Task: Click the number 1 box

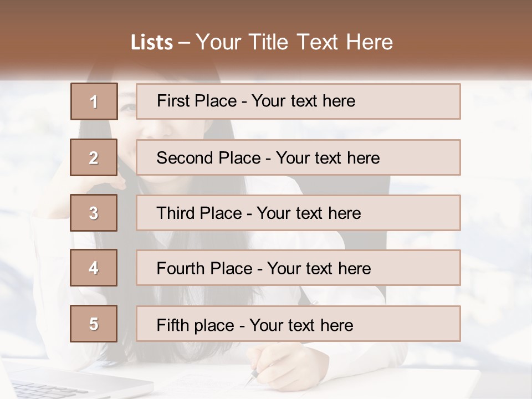Action: [x=94, y=101]
